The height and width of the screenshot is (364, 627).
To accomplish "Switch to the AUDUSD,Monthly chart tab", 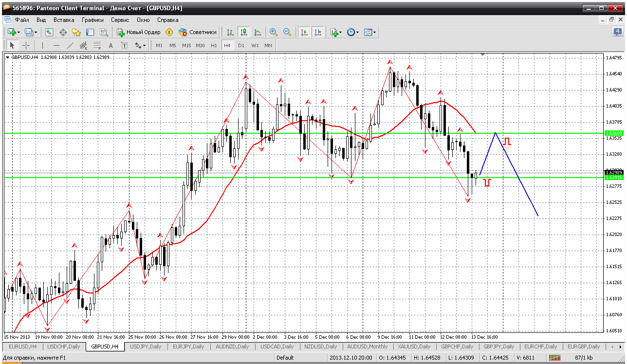I will 368,346.
